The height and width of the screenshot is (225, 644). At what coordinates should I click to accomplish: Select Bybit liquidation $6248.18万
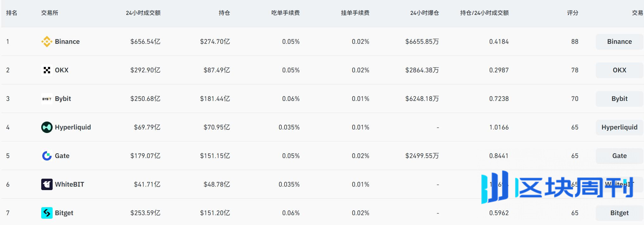[422, 99]
